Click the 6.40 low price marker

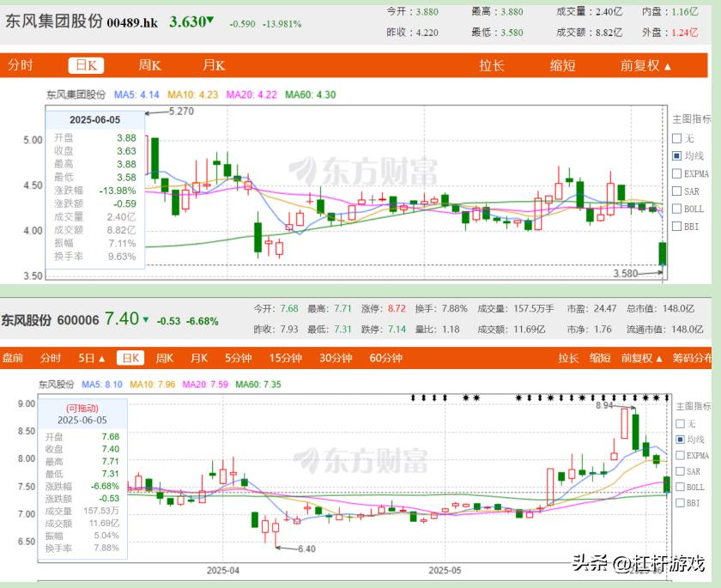pyautogui.click(x=306, y=549)
